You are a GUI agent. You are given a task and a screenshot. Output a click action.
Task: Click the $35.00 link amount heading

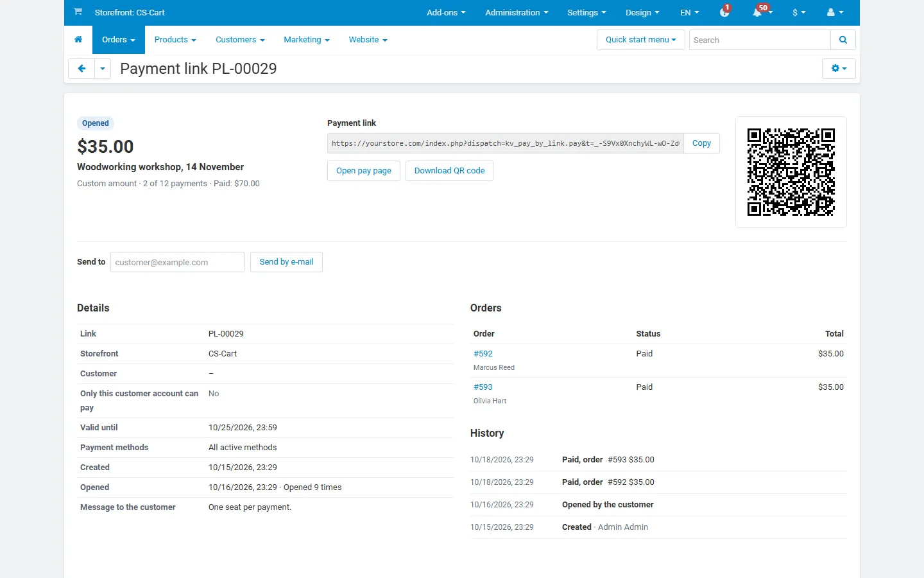(105, 146)
